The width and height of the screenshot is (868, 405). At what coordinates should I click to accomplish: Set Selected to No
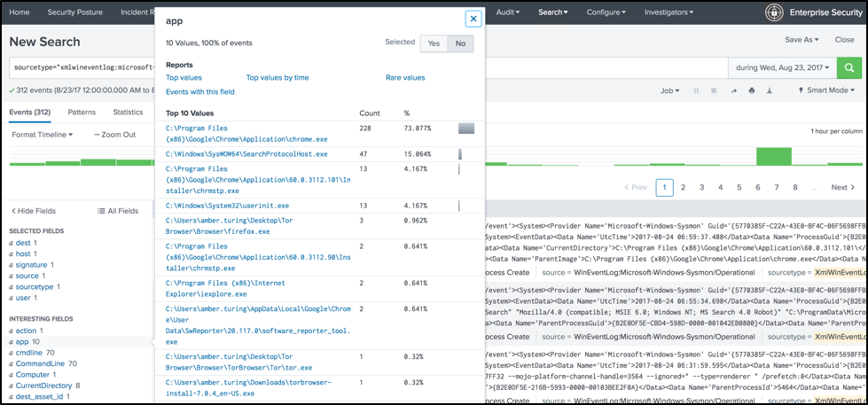(x=460, y=43)
